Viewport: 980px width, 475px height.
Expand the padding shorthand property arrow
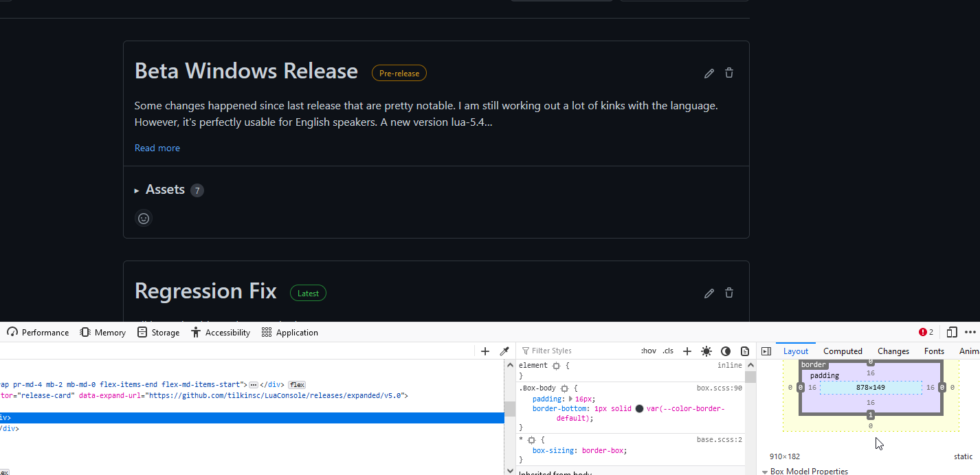[570, 399]
